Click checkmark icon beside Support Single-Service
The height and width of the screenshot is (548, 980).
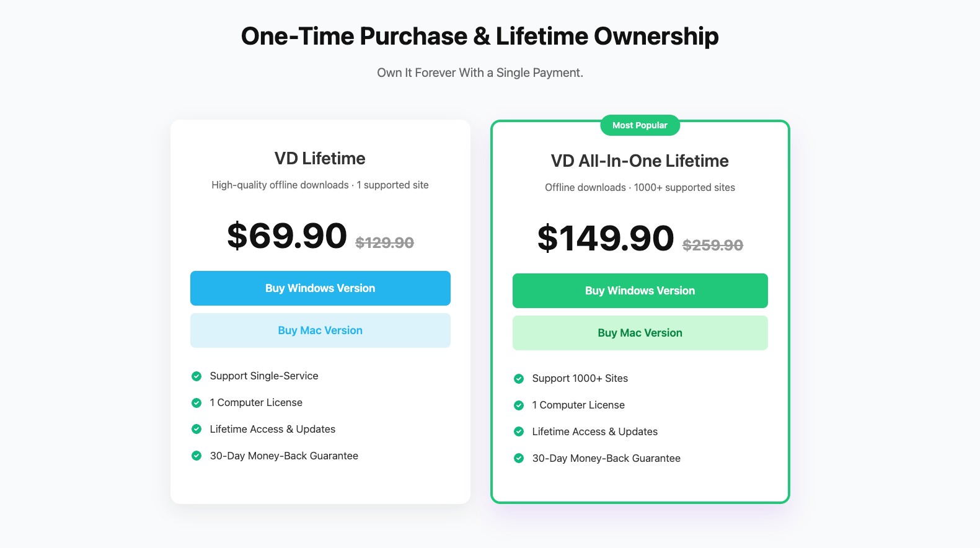tap(196, 376)
